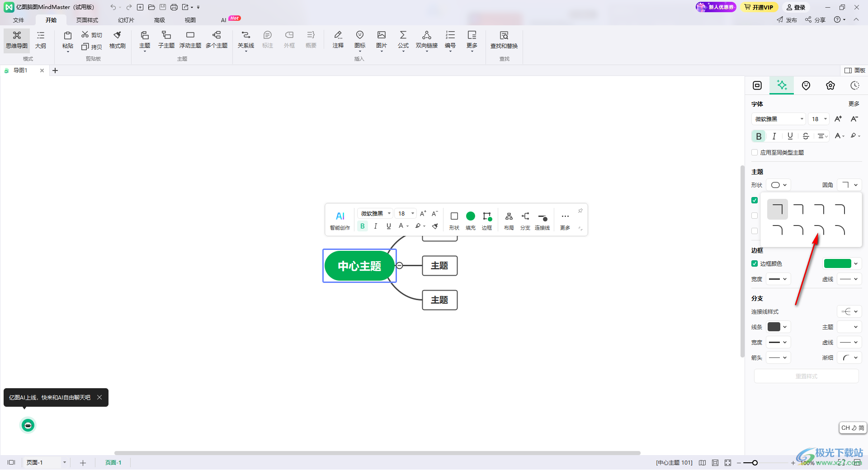
Task: Switch to Outline (大纲) mode
Action: click(x=41, y=40)
